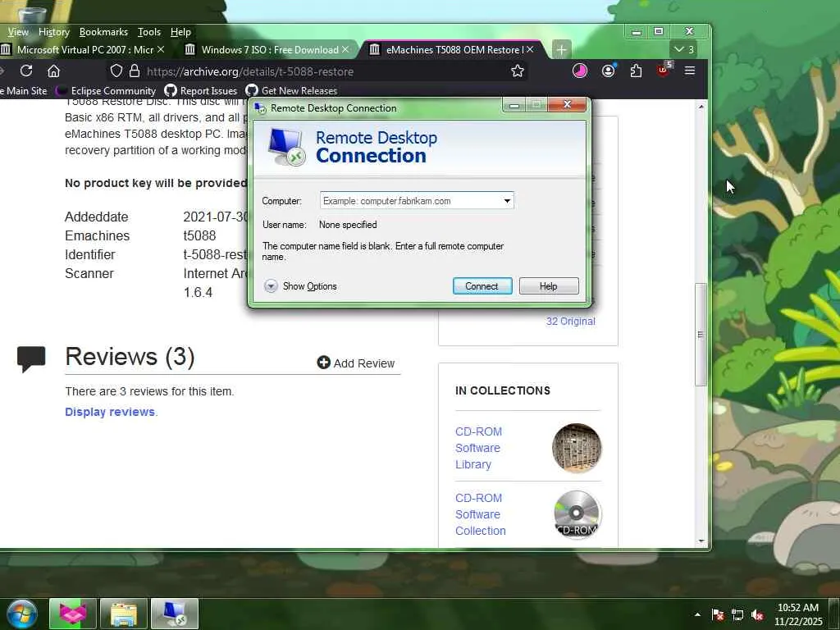Open the 32 Original files link
Viewport: 840px width, 630px height.
[571, 322]
